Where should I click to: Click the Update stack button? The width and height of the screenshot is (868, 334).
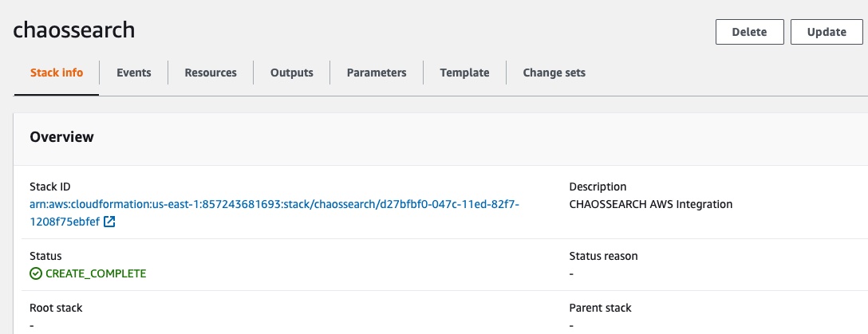click(x=827, y=32)
